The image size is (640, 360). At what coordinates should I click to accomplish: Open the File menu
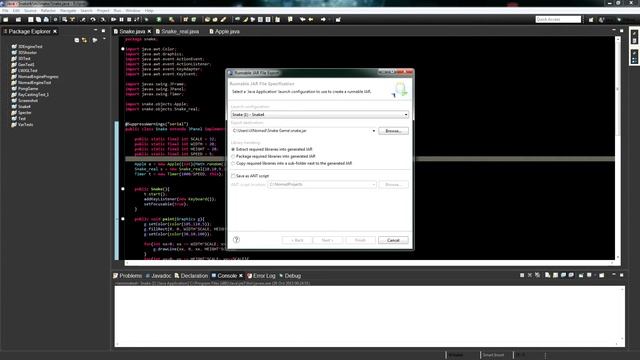pos(5,11)
